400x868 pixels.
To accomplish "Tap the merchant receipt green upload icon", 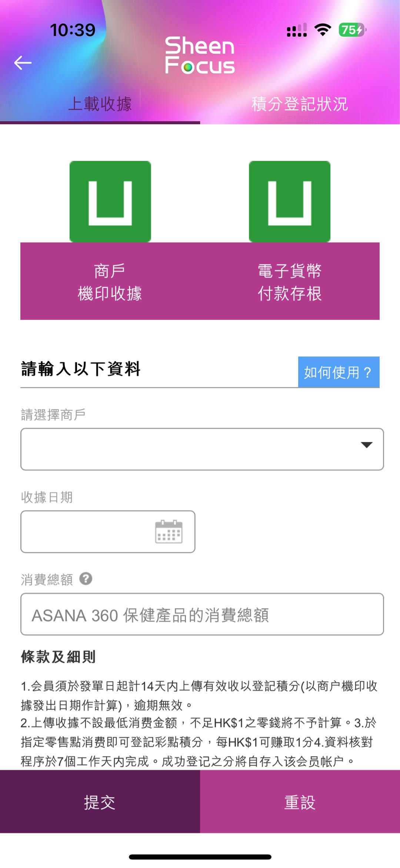I will coord(110,202).
